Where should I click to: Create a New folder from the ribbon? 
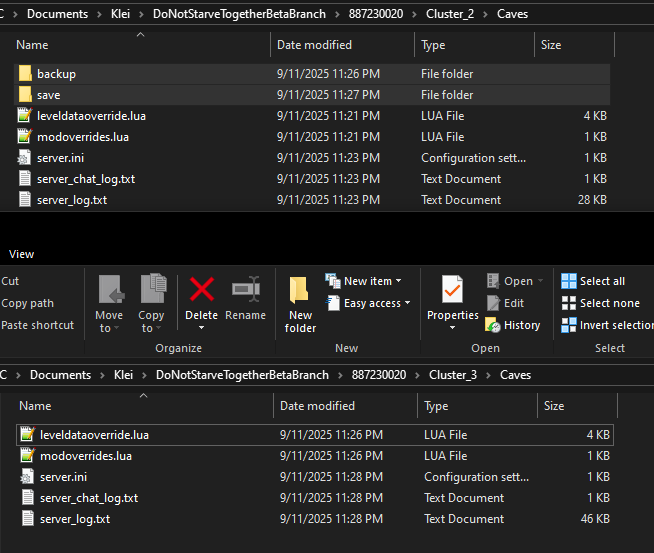coord(300,303)
